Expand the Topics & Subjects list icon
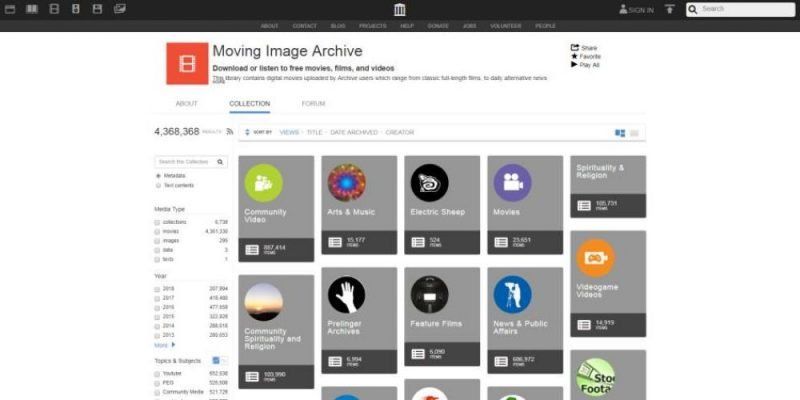The height and width of the screenshot is (400, 800). [x=214, y=360]
